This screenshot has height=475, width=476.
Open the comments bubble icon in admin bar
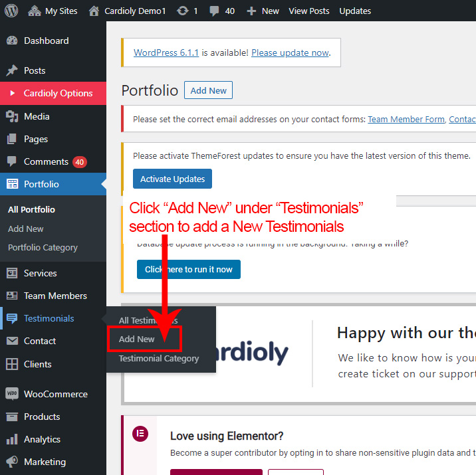(x=215, y=11)
